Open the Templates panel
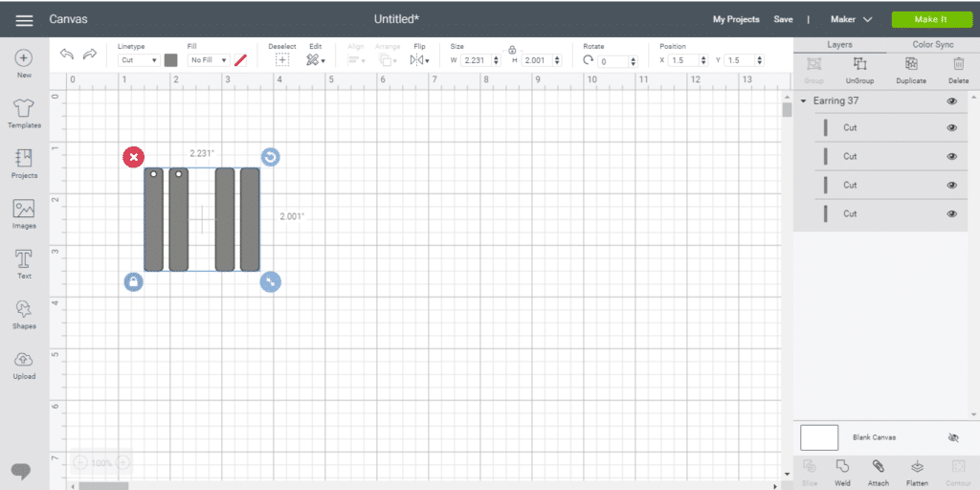The height and width of the screenshot is (490, 980). coord(24,112)
